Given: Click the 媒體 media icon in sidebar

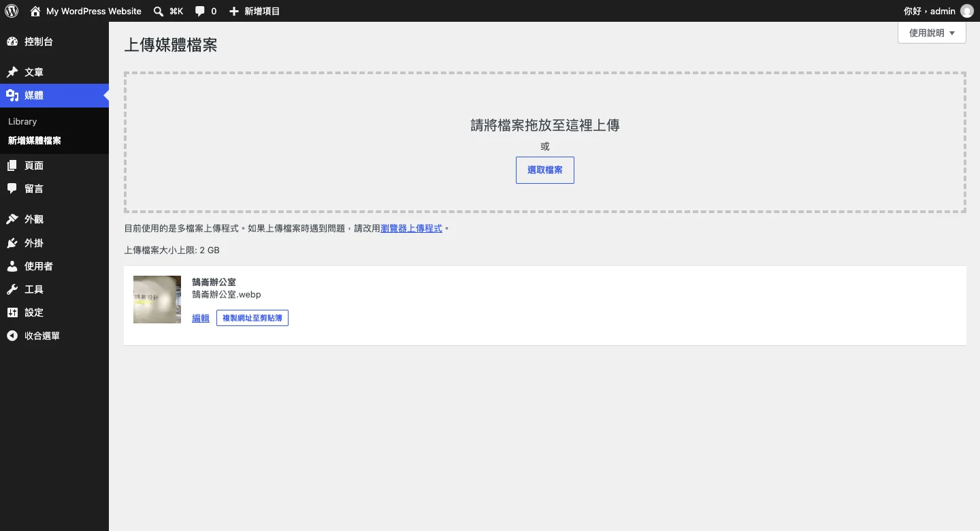Looking at the screenshot, I should [12, 95].
